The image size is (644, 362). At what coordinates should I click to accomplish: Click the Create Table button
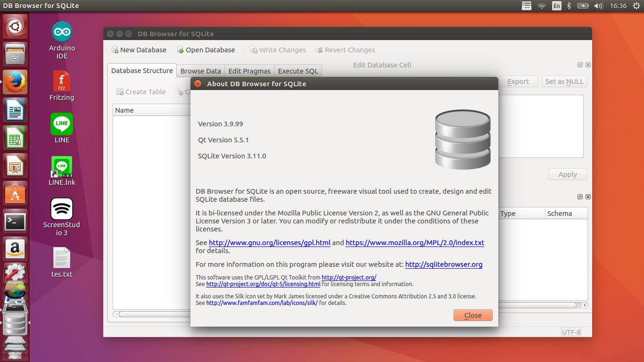coord(141,92)
